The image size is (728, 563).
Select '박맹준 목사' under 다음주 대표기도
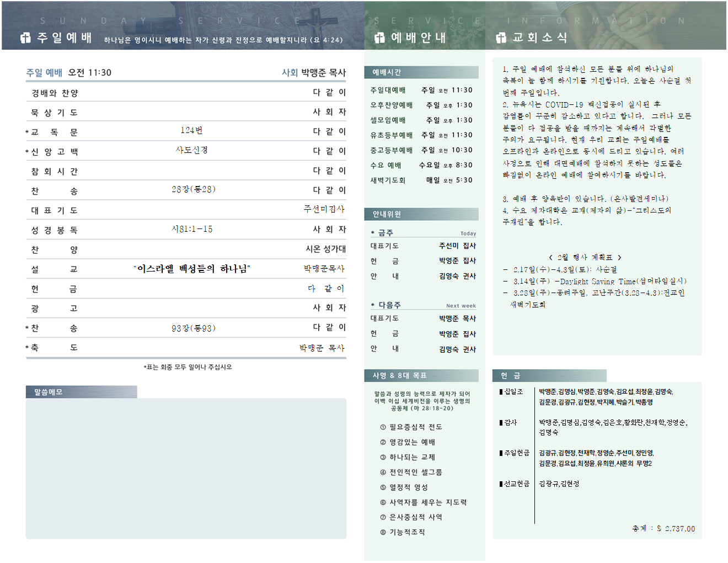coord(457,318)
